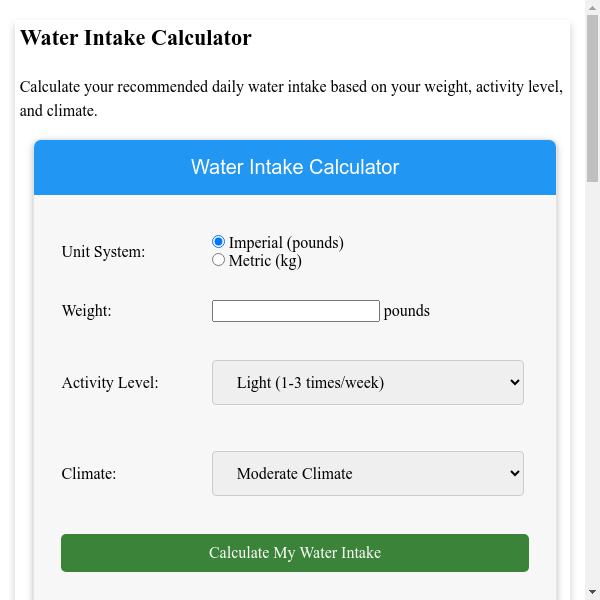600x600 pixels.
Task: Click the 'Activity Level:' label
Action: pyautogui.click(x=110, y=383)
